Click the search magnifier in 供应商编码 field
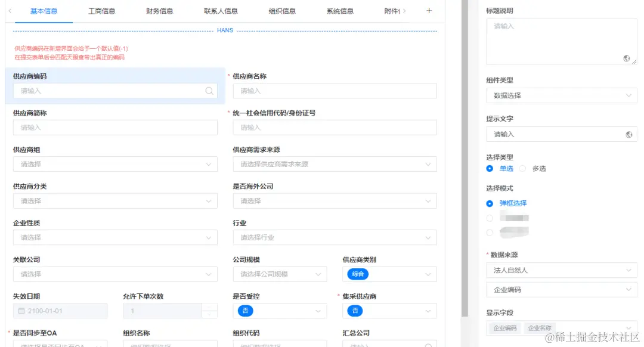Image resolution: width=644 pixels, height=347 pixels. (209, 91)
